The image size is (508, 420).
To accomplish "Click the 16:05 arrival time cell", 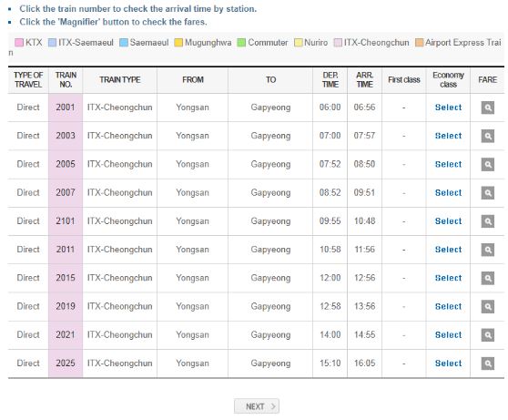I will click(364, 364).
